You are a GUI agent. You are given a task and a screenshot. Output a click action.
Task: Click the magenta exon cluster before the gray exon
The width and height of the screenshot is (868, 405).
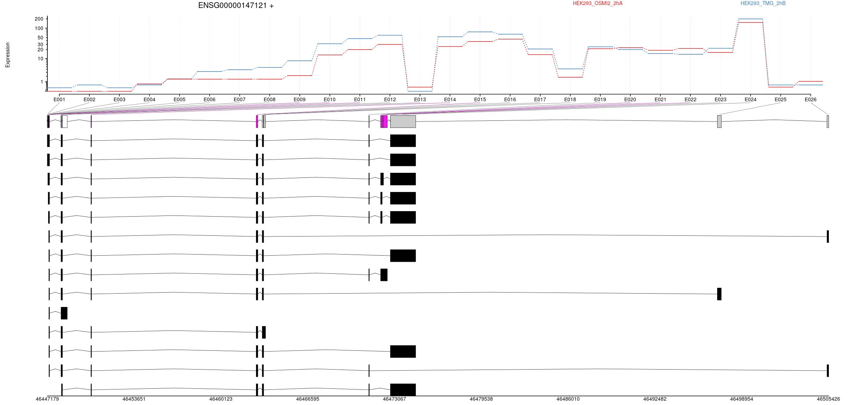[x=384, y=121]
